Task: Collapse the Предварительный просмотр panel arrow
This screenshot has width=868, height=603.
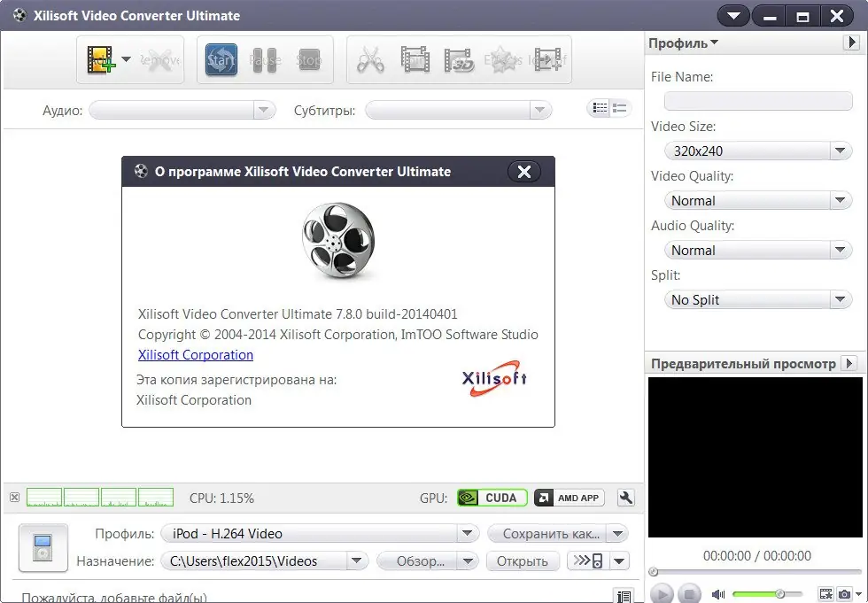Action: [849, 363]
